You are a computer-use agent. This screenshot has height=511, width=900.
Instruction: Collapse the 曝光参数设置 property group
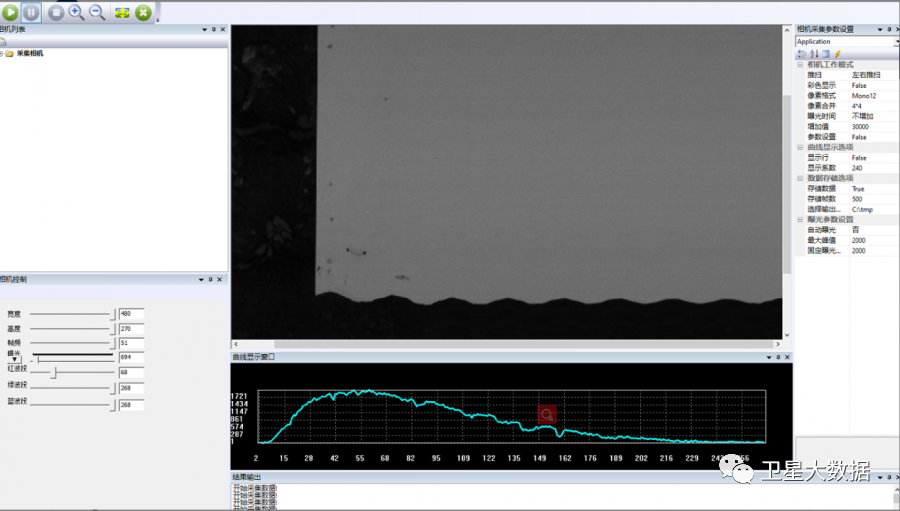click(800, 219)
